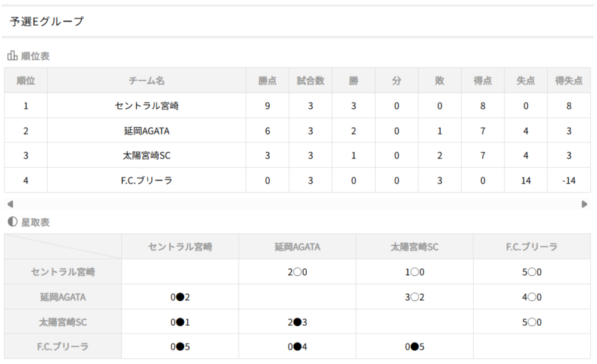Screen dimensions: 597x364
Task: Click the 0●4 result in F.C.ブリーラ row
Action: pos(297,347)
